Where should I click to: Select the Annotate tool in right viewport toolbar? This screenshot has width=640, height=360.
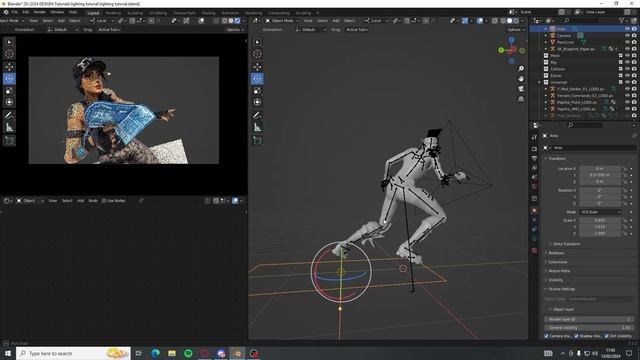[x=257, y=116]
